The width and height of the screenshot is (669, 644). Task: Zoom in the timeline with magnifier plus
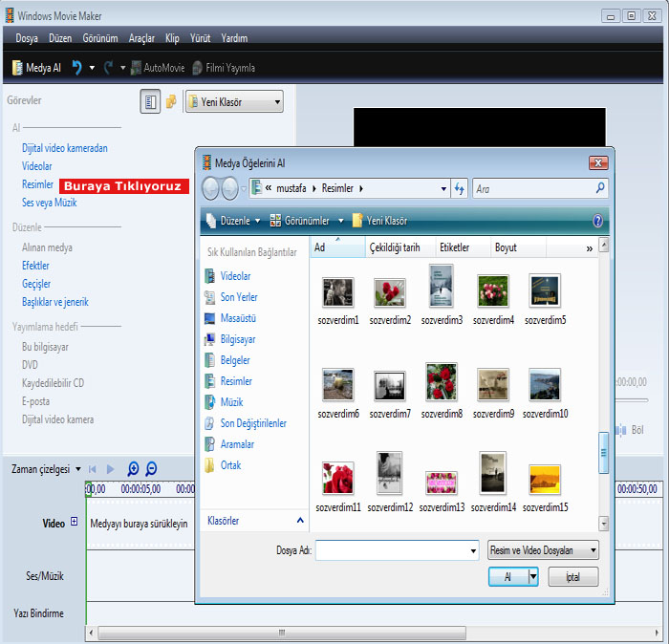tap(133, 469)
